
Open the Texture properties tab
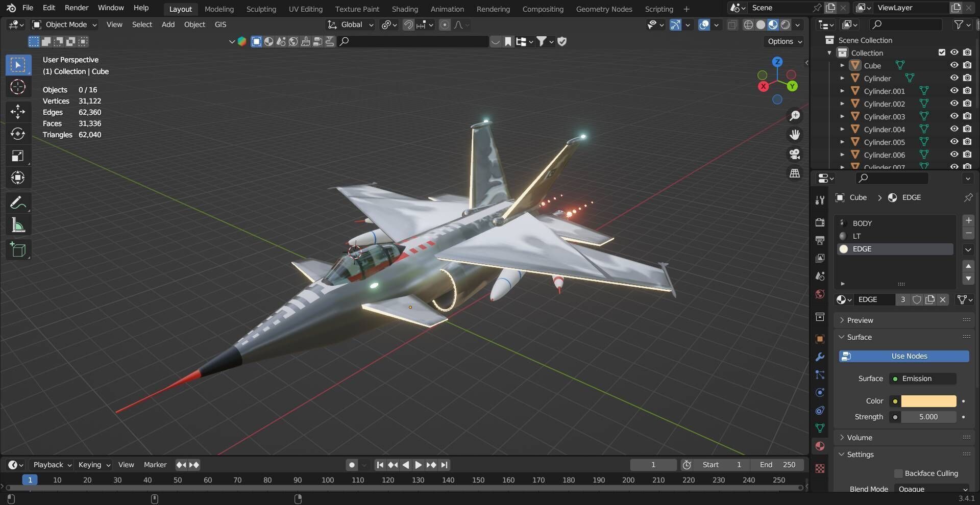click(x=820, y=468)
